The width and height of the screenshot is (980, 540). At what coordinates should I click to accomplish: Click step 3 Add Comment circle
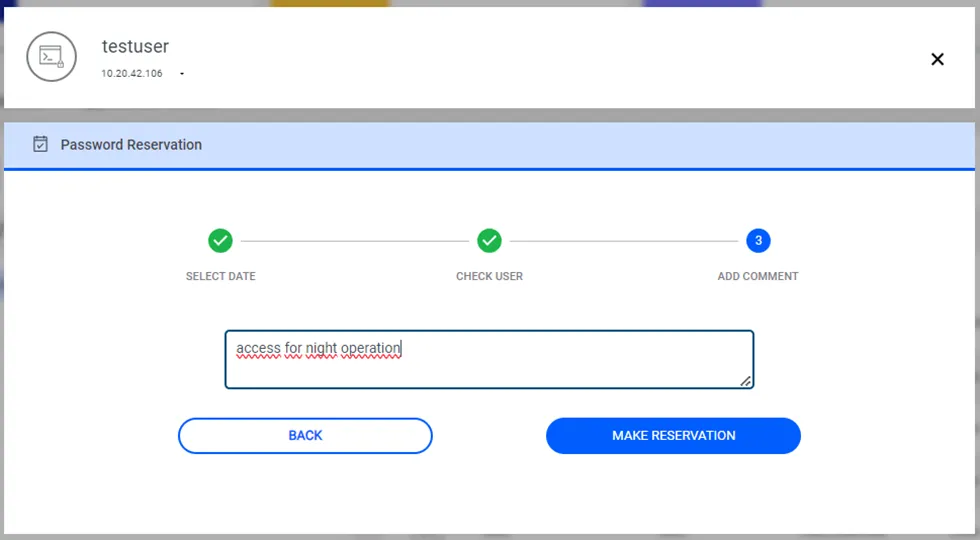point(758,241)
